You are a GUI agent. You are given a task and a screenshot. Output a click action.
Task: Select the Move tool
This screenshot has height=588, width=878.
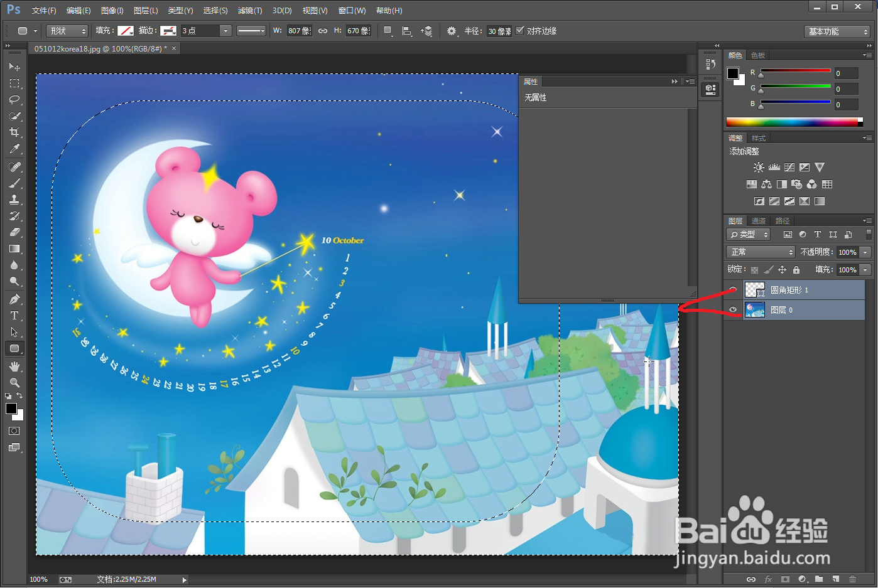[x=14, y=67]
